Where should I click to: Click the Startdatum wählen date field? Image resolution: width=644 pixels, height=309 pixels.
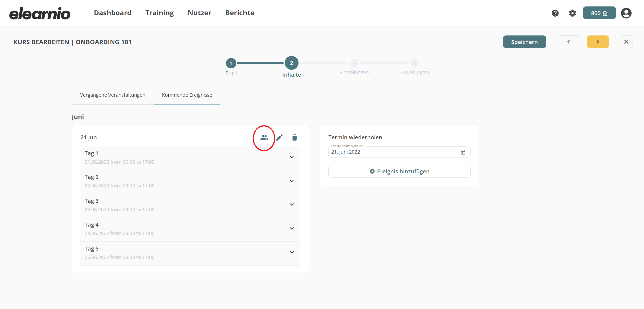399,152
